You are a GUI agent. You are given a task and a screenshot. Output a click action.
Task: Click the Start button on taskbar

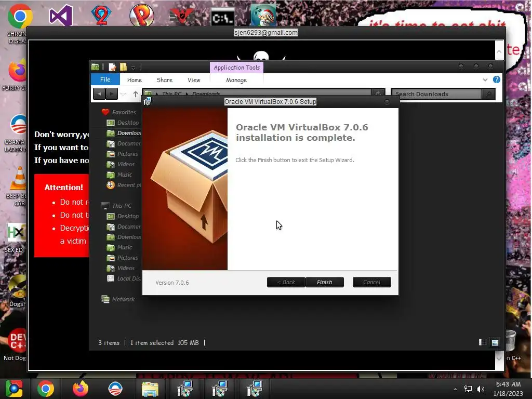pyautogui.click(x=14, y=389)
